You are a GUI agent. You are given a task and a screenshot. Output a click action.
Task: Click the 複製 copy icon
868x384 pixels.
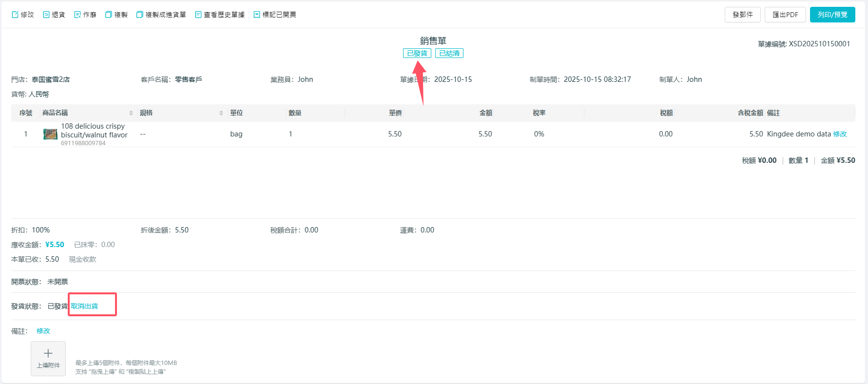tap(109, 15)
